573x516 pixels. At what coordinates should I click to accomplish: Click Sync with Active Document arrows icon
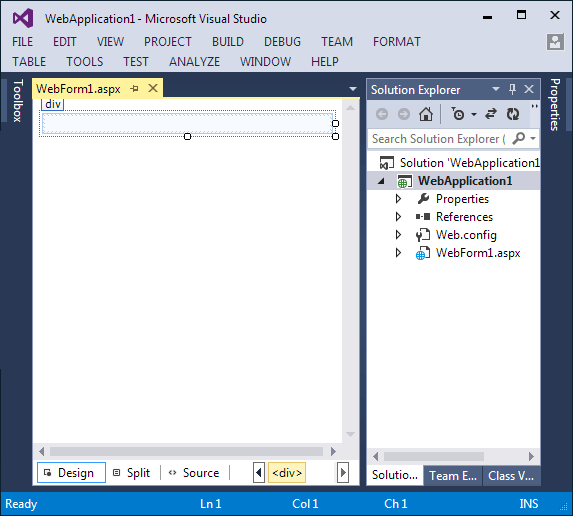(x=491, y=114)
